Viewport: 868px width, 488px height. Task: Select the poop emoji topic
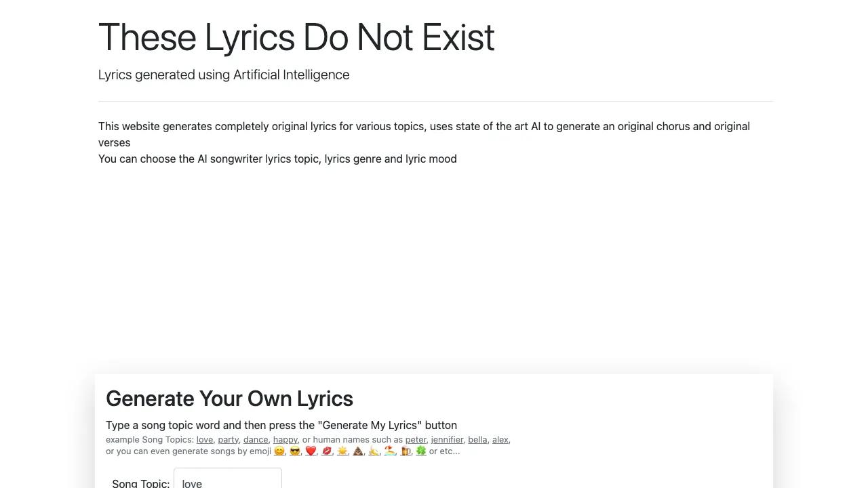(358, 451)
